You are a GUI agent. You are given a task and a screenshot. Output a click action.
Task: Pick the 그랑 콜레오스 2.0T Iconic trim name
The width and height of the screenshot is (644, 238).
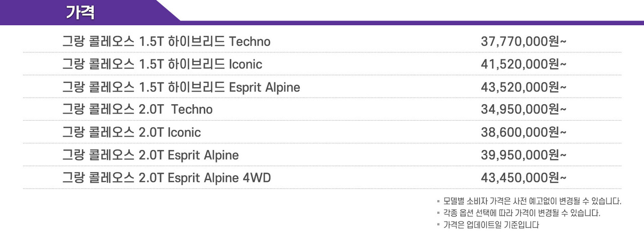(131, 132)
